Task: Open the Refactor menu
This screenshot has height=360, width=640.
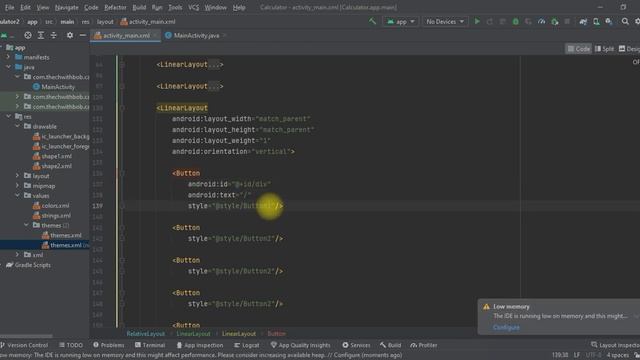Action: (x=115, y=7)
